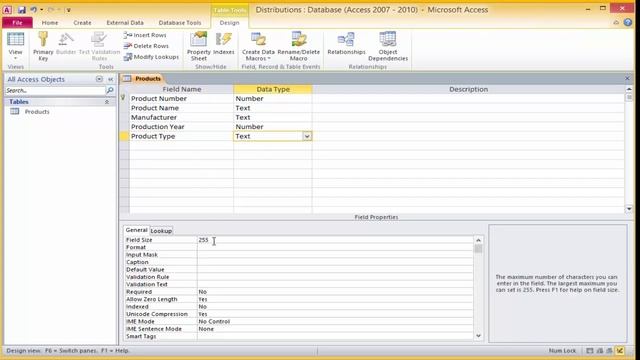Undo last action in quick access toolbar
The height and width of the screenshot is (360, 640).
coord(33,9)
